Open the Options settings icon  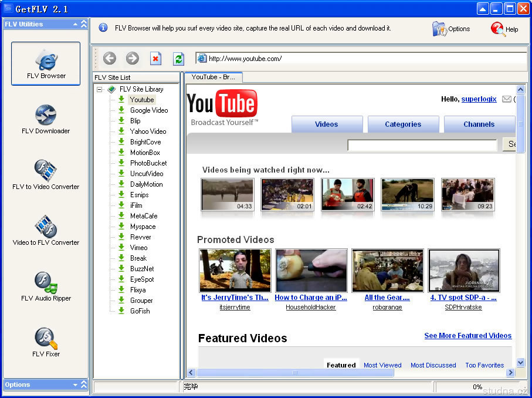[440, 28]
